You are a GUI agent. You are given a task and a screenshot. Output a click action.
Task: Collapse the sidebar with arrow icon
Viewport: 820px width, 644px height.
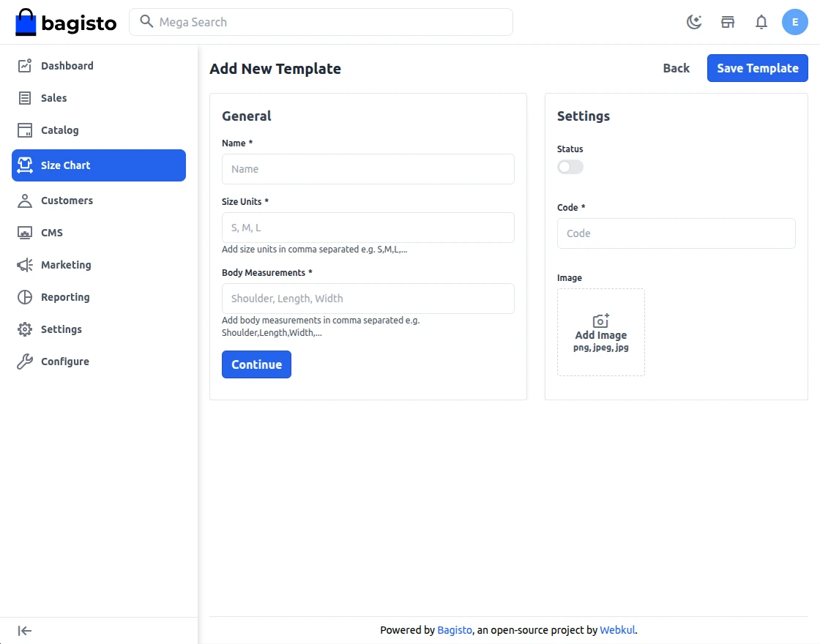click(25, 631)
